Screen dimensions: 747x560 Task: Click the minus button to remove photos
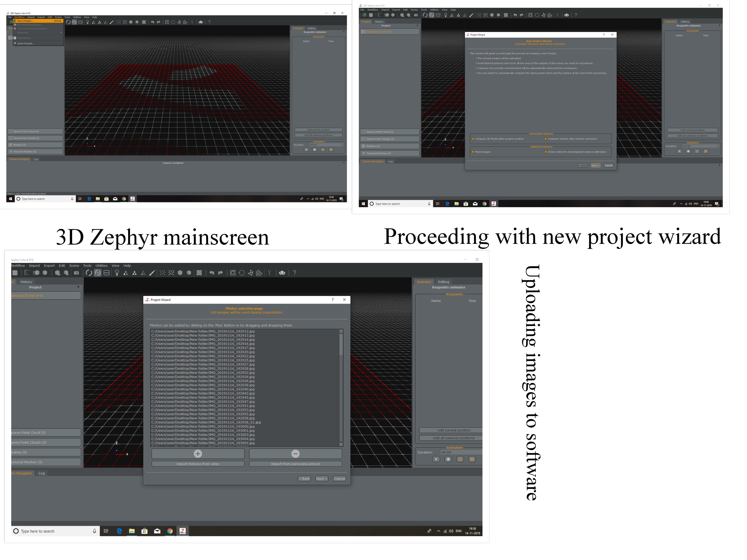click(x=295, y=454)
